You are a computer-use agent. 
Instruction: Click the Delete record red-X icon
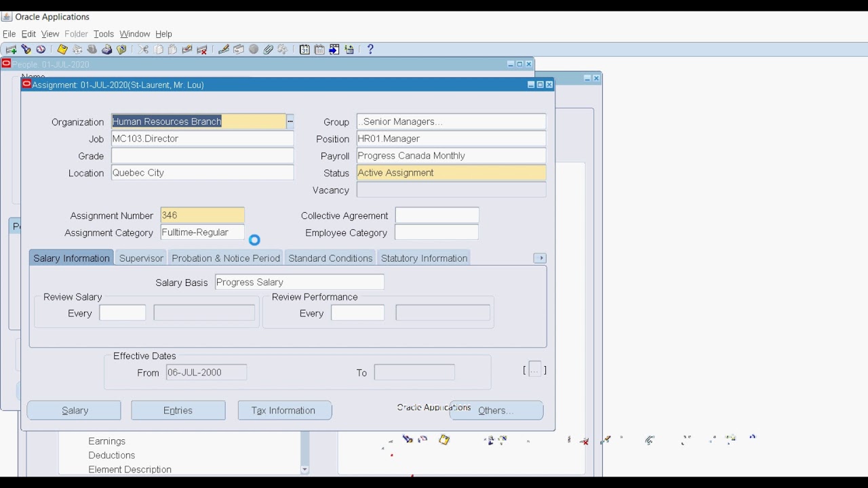click(202, 49)
